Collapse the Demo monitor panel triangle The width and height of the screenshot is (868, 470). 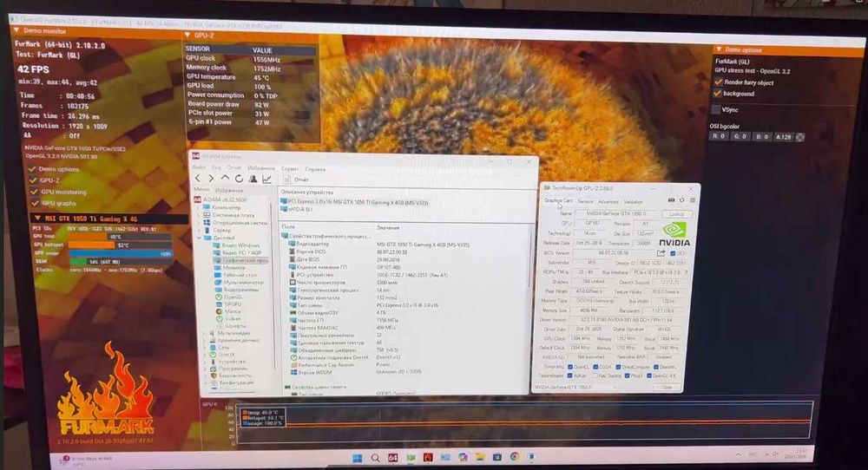point(16,30)
